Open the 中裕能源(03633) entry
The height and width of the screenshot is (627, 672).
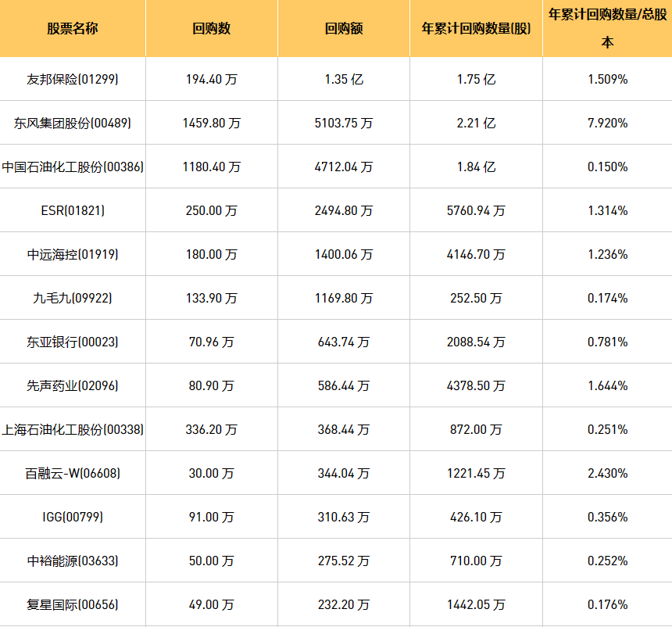(x=73, y=561)
